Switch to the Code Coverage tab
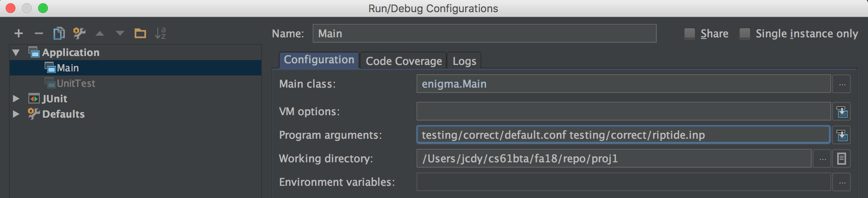This screenshot has height=198, width=868. tap(404, 61)
